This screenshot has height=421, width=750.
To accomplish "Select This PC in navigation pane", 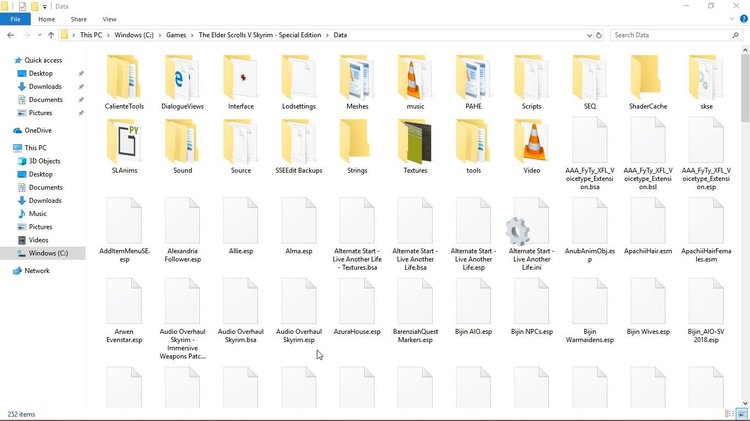I will 35,148.
